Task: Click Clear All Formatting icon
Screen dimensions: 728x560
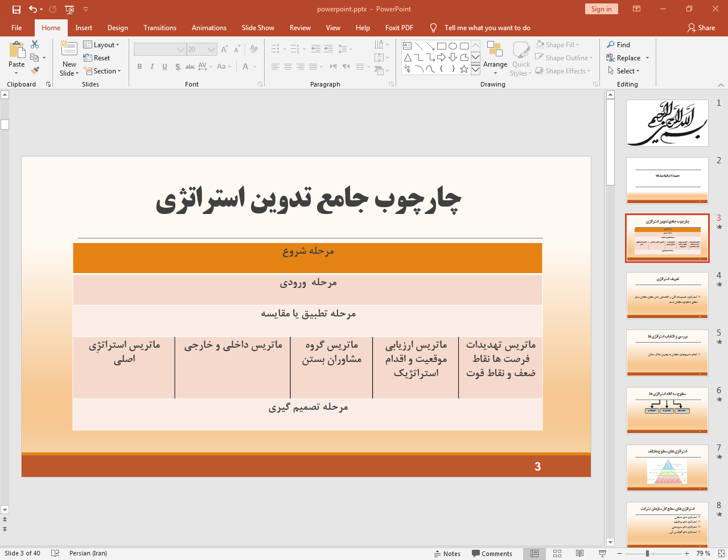Action: coord(254,50)
